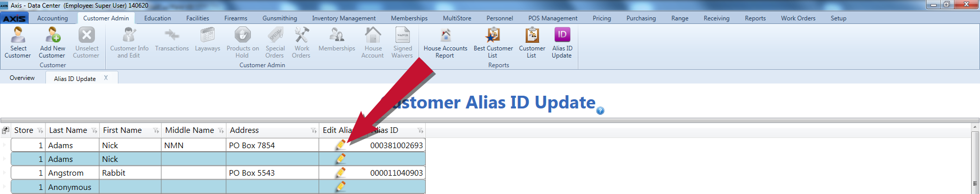Open the Transactions tool
Image resolution: width=980 pixels, height=194 pixels.
(172, 40)
